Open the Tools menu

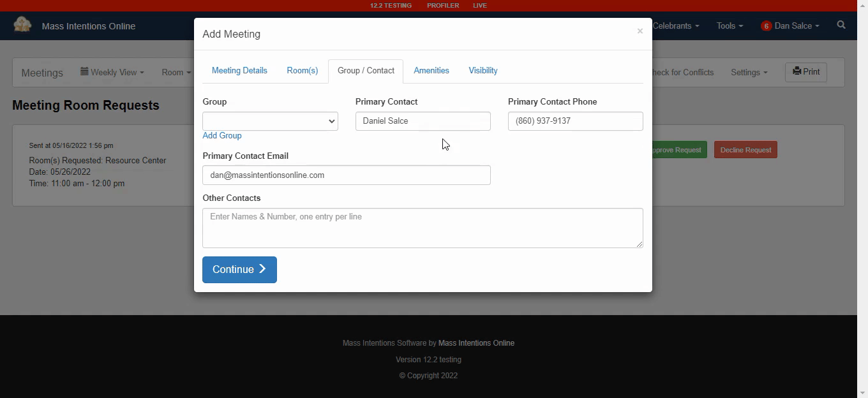click(x=730, y=26)
